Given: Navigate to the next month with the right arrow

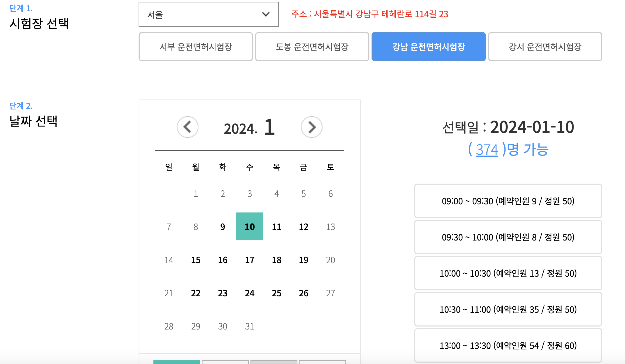Looking at the screenshot, I should 311,127.
